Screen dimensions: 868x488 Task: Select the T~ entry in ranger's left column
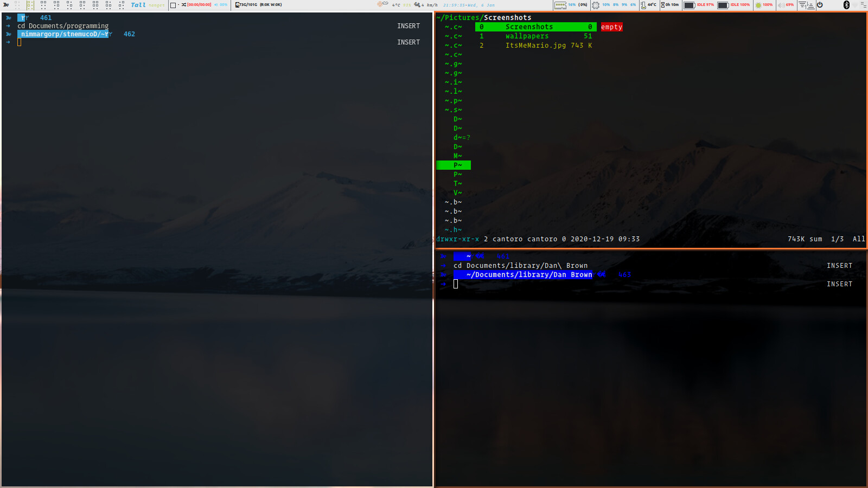(x=458, y=183)
